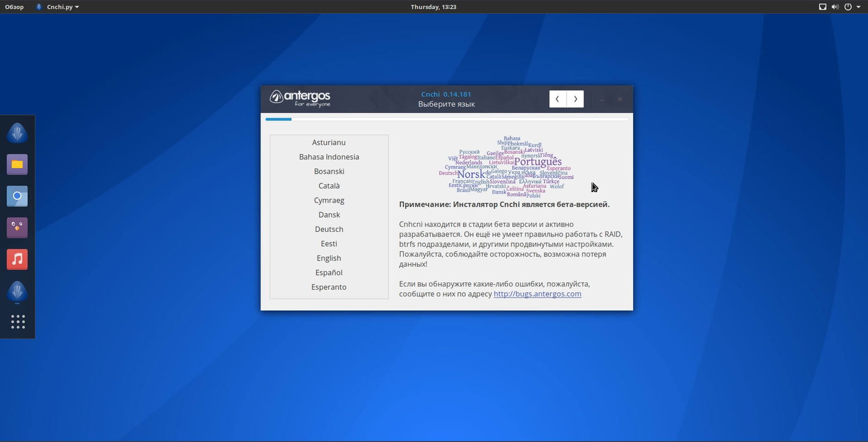Open the Thursday 13:23 clock calendar

pyautogui.click(x=433, y=7)
